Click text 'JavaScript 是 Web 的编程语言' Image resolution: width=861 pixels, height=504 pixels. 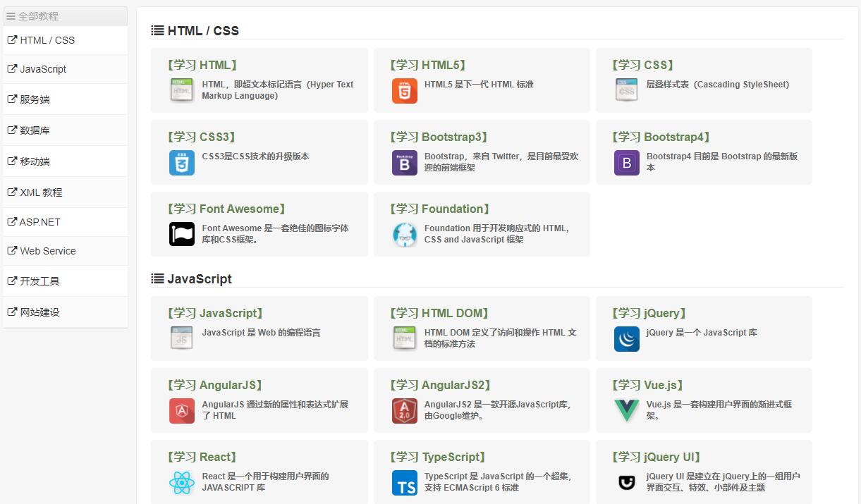(262, 333)
